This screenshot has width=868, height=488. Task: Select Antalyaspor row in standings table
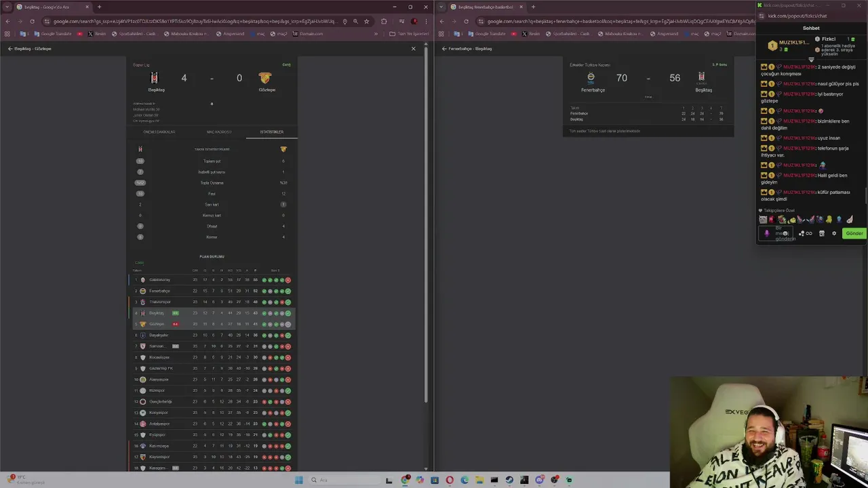pos(212,424)
